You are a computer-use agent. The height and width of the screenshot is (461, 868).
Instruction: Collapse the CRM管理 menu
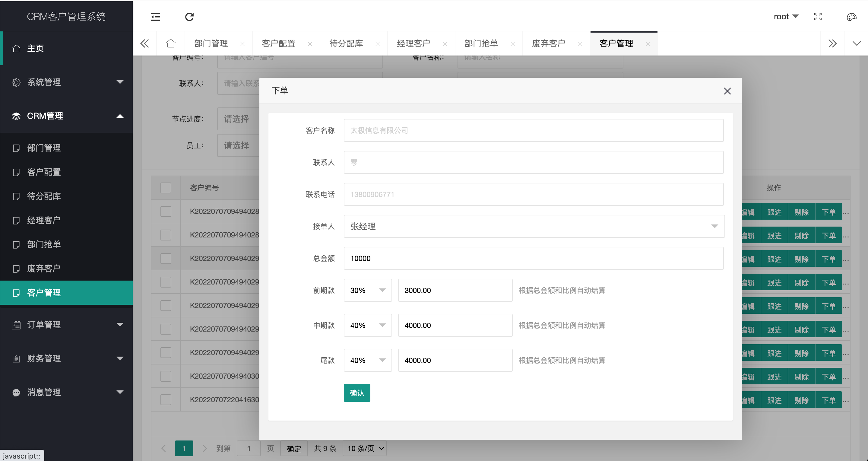[120, 116]
